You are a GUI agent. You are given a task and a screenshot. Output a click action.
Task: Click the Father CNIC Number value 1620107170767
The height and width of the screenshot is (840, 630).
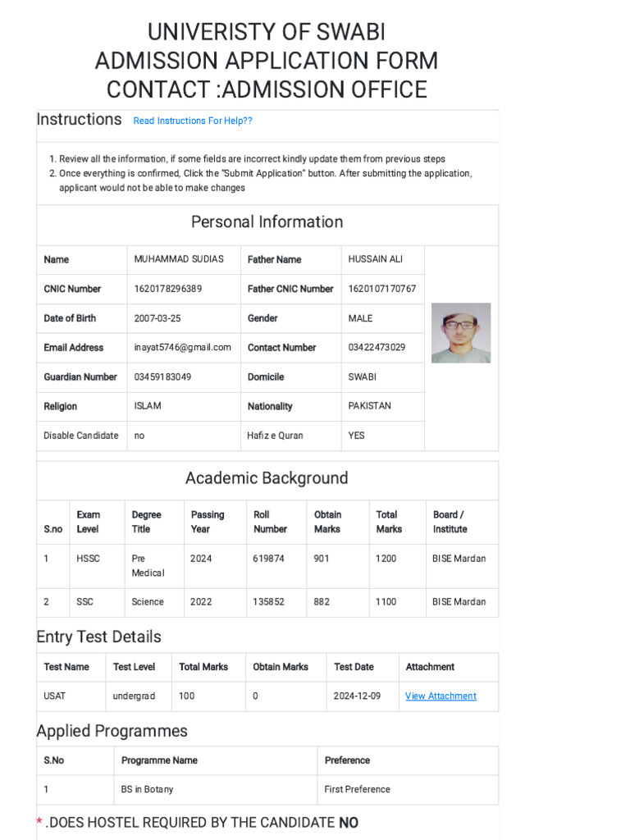(382, 289)
